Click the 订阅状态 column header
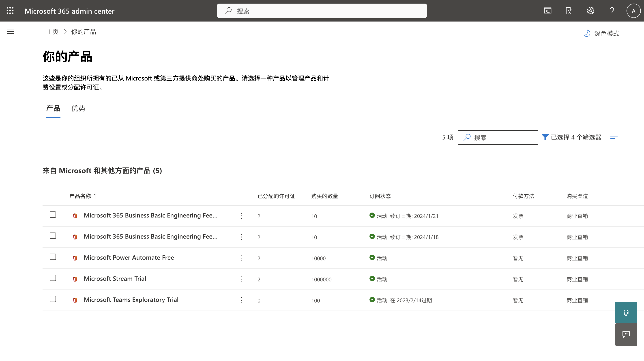Screen dimensions: 644x361 pos(380,196)
